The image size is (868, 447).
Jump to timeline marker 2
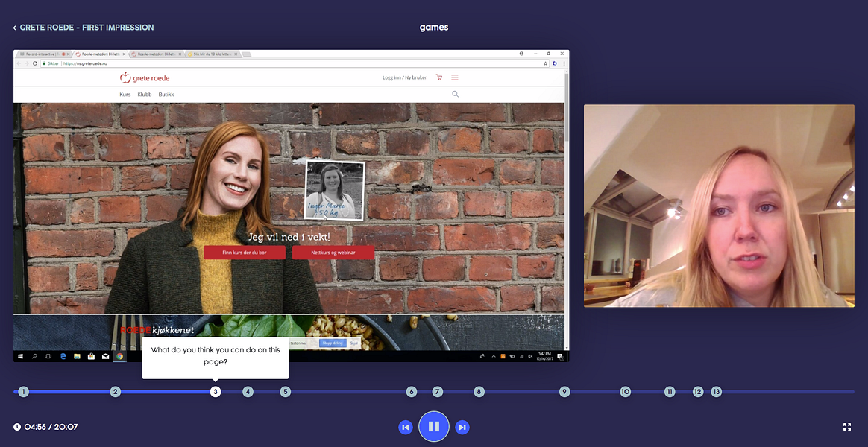116,392
